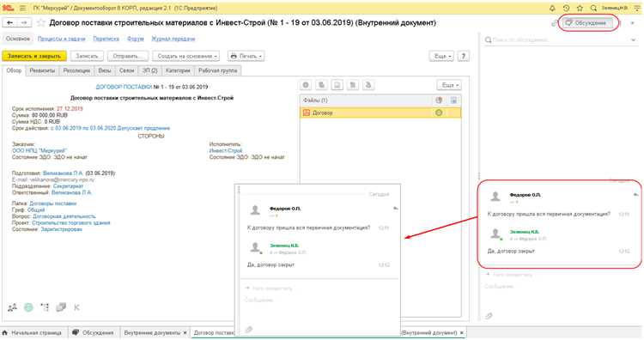The height and width of the screenshot is (340, 644).
Task: Open the 1C main hamburger menu
Action: click(x=22, y=8)
